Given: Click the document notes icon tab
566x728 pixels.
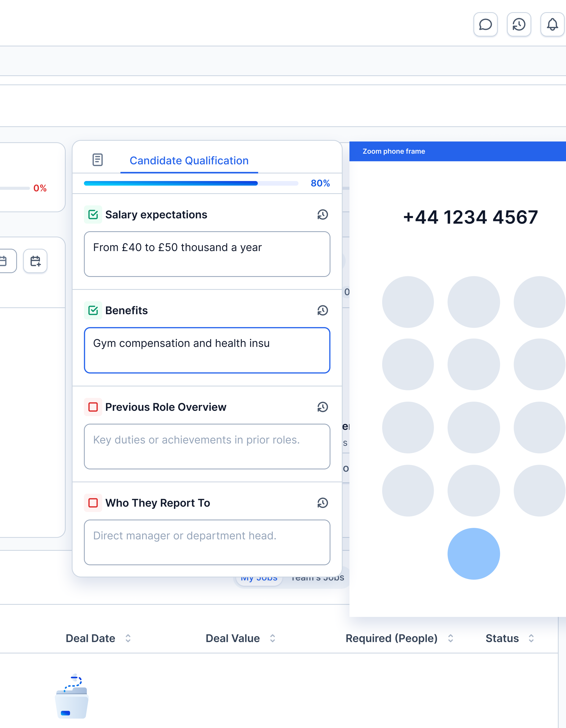Looking at the screenshot, I should 97,160.
